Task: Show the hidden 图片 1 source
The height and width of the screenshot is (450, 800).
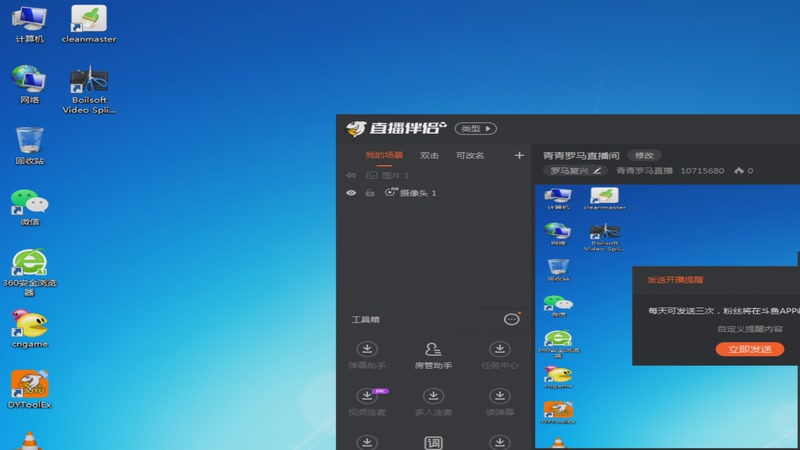Action: coord(351,175)
